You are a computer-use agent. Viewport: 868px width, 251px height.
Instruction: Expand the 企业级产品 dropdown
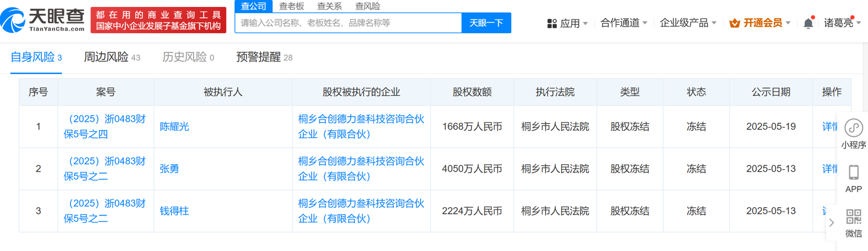688,23
